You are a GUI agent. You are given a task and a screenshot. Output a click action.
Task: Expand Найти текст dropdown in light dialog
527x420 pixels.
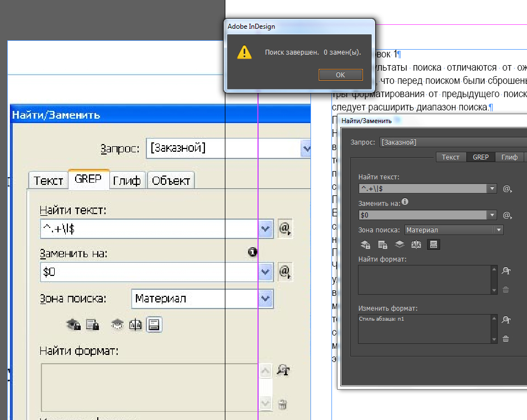[266, 228]
